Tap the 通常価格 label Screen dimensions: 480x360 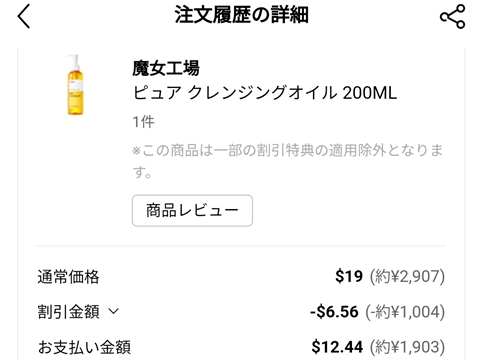coord(68,277)
